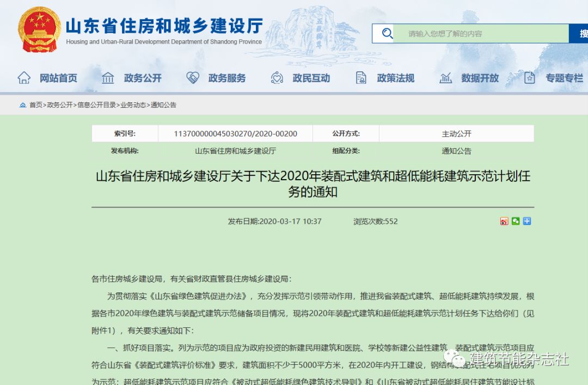Click the national emblem logo
Viewport: 588px width, 385px height.
40,30
